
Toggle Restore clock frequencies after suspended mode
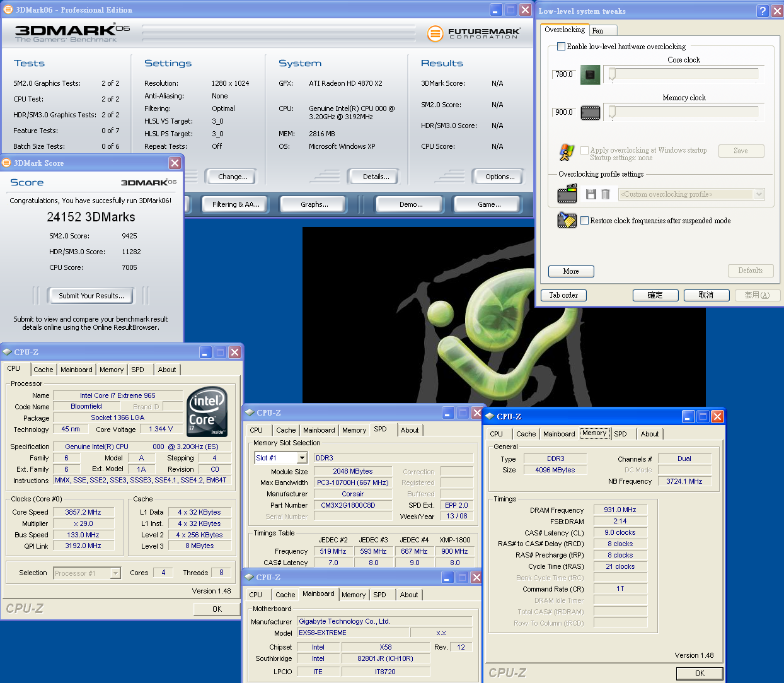click(585, 221)
